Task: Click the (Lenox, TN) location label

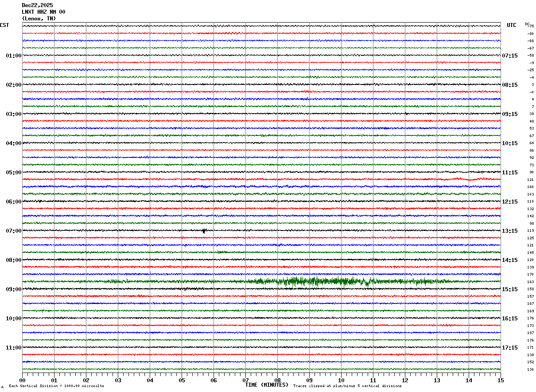Action: pos(39,19)
